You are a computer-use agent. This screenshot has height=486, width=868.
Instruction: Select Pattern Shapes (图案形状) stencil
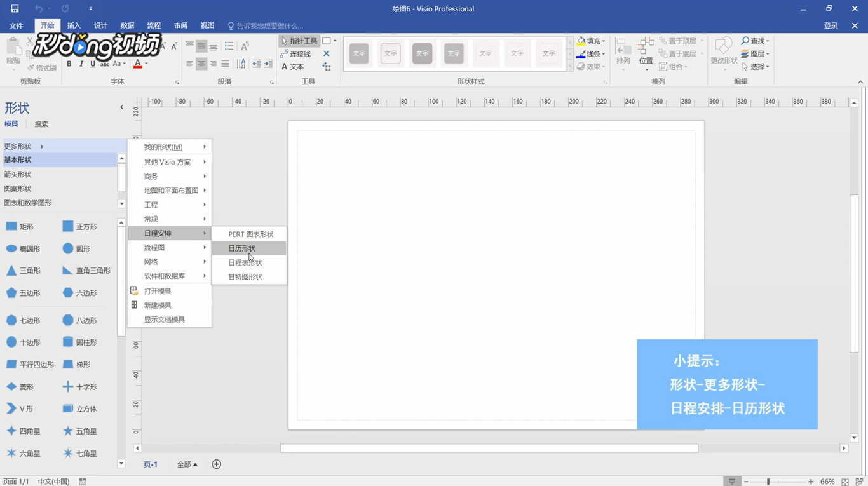point(59,189)
